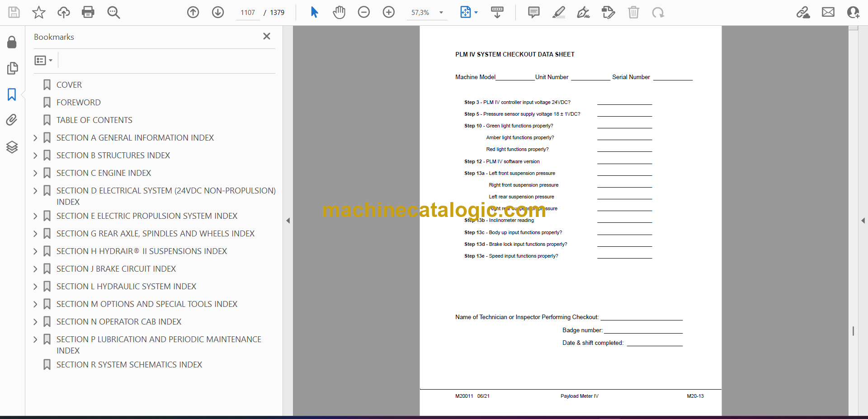Go to the previous page
Viewport: 868px width, 419px height.
tap(193, 12)
